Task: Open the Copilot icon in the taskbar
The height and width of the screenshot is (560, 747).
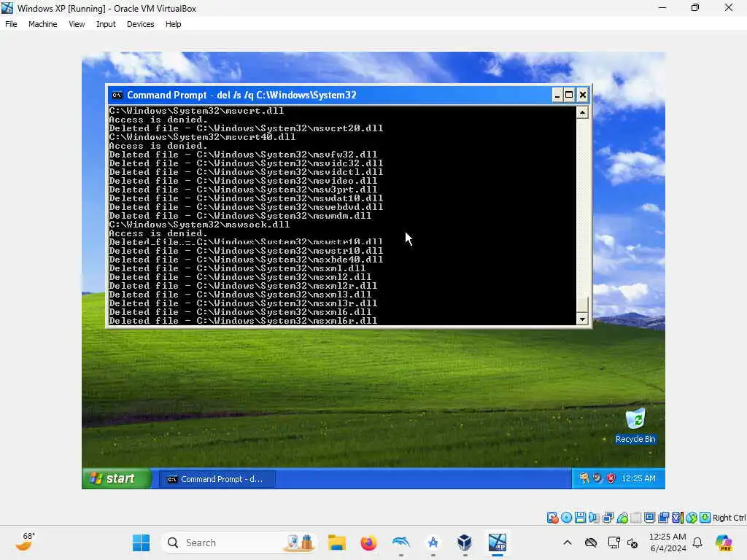Action: [724, 542]
